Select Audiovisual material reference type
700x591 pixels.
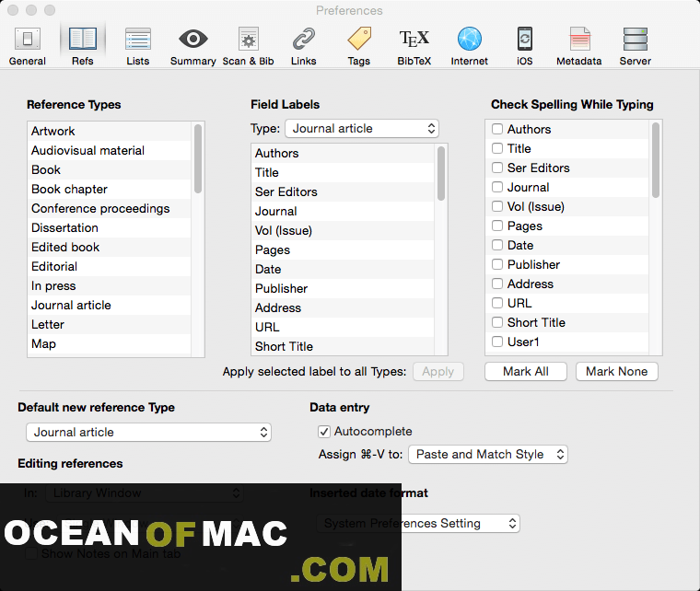coord(110,150)
